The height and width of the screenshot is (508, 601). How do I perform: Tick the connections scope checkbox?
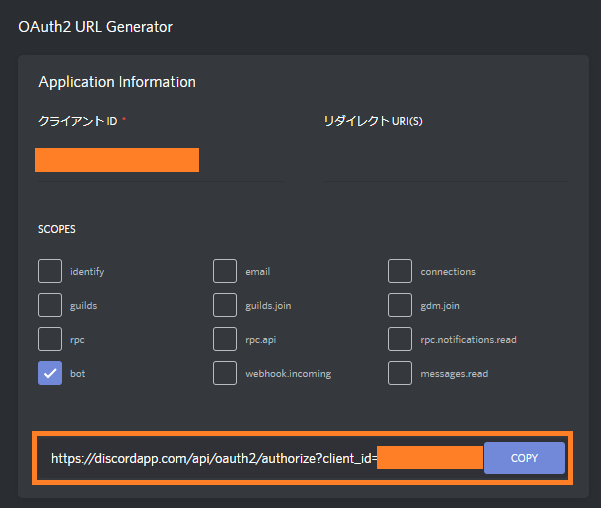coord(400,271)
